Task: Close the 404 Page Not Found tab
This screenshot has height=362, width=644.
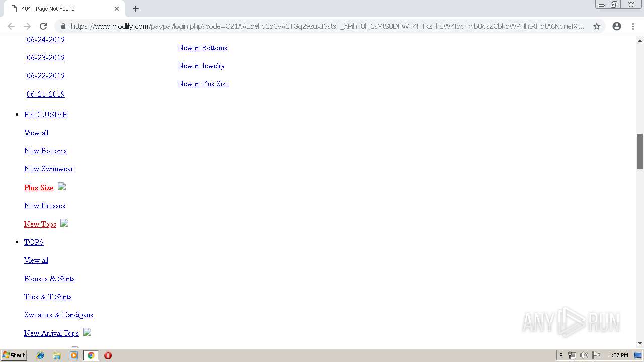Action: (x=117, y=9)
